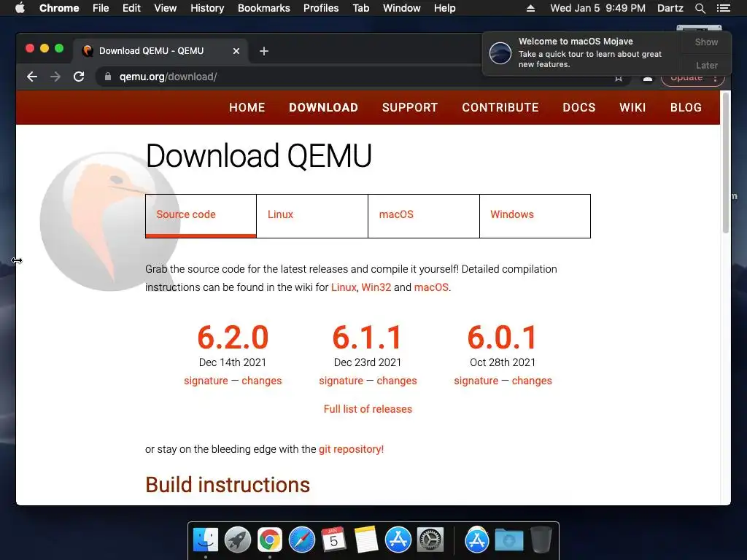Open DOCS in site navigation
Image resolution: width=747 pixels, height=560 pixels.
pos(578,108)
